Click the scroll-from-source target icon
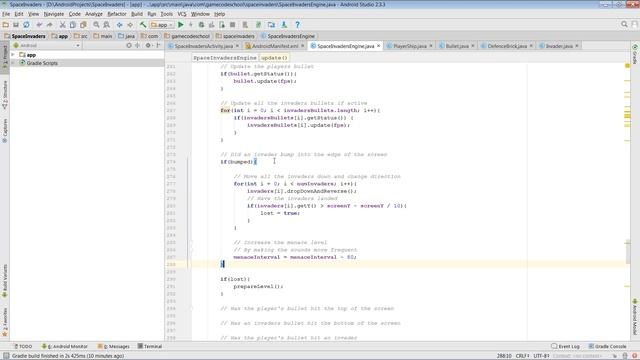This screenshot has width=640, height=360. click(129, 45)
